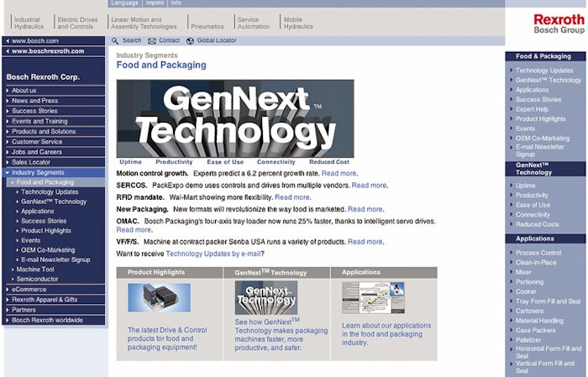Open Industrial Hydraulics top tab
The height and width of the screenshot is (377, 588).
click(x=29, y=23)
